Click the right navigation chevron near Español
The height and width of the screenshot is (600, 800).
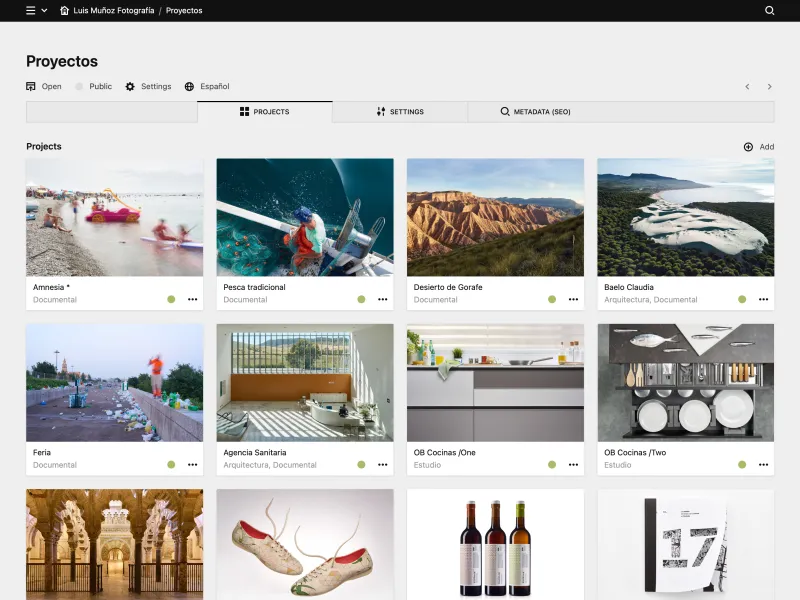769,86
